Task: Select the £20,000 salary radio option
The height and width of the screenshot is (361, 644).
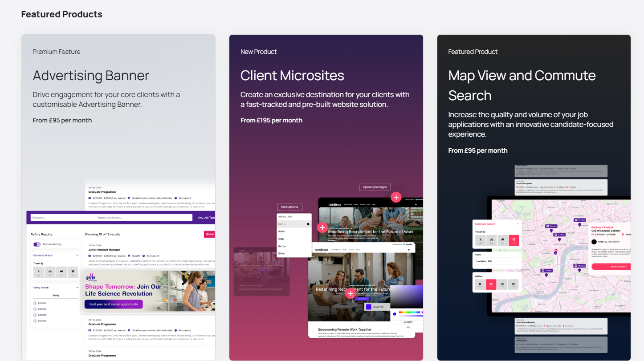Action: 35,303
